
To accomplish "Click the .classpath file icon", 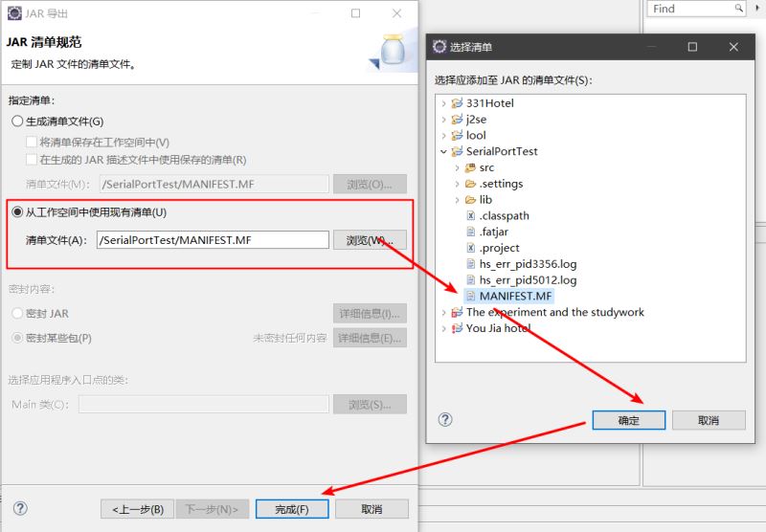I will point(470,215).
